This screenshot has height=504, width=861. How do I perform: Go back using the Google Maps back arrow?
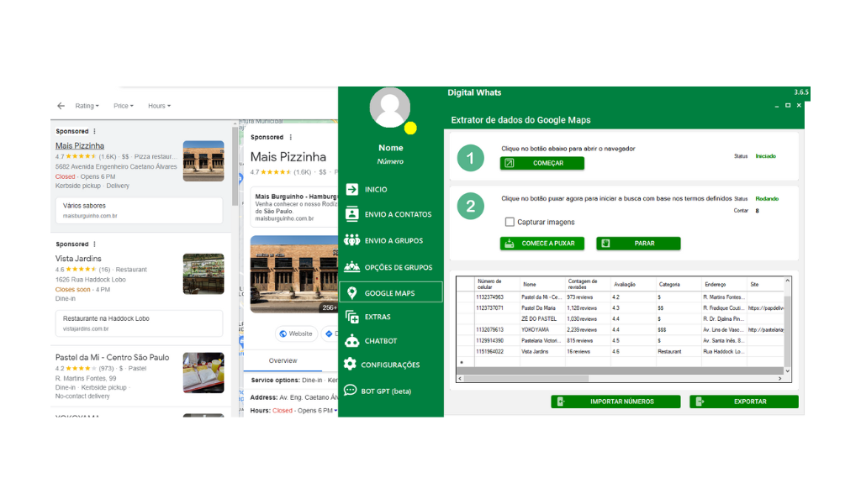tap(61, 106)
